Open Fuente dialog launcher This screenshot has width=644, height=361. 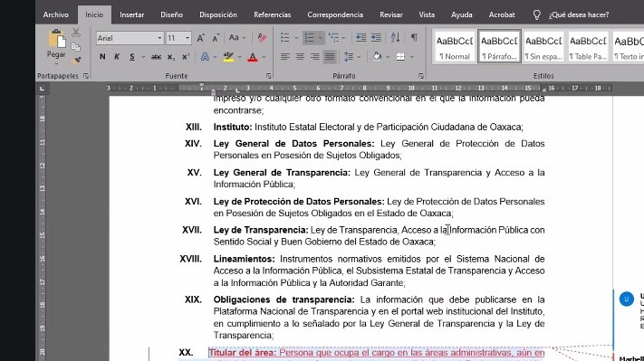pos(269,76)
